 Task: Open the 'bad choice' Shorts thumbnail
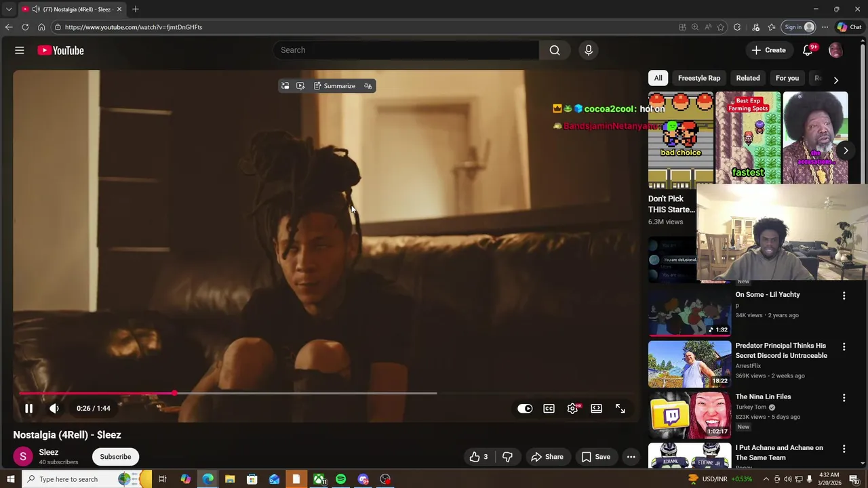pyautogui.click(x=681, y=140)
